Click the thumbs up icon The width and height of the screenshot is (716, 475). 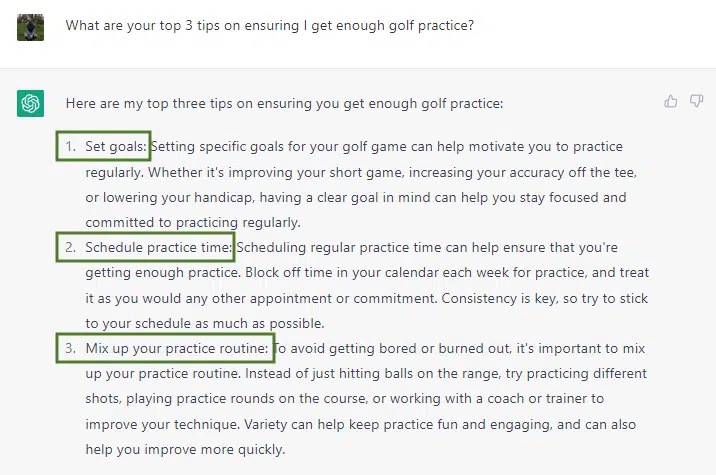[670, 101]
